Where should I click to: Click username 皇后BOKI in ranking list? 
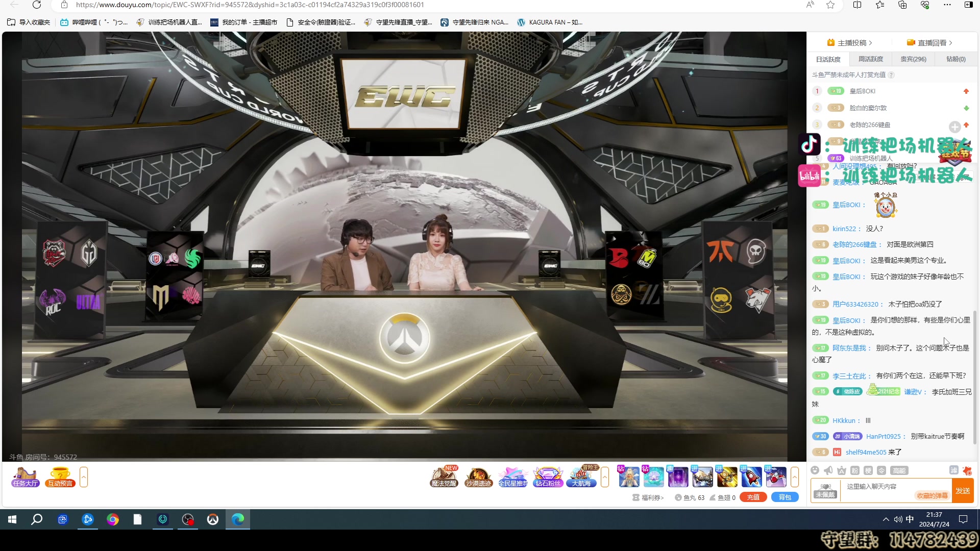click(863, 91)
